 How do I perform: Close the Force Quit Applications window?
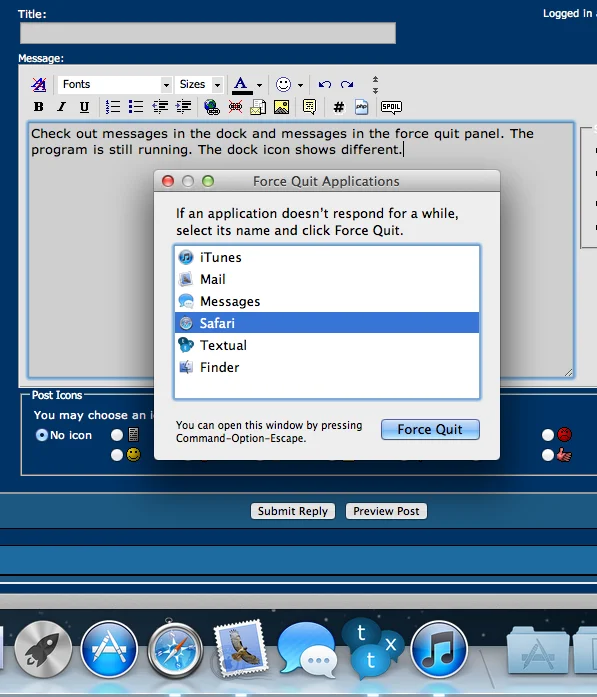(168, 181)
